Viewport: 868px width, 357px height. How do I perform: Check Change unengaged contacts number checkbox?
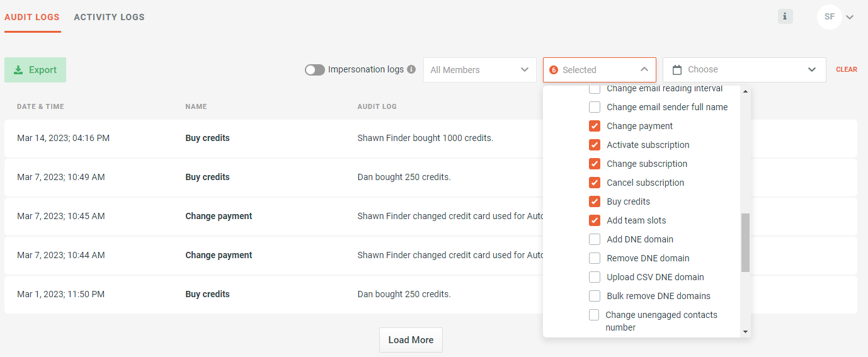click(x=594, y=315)
